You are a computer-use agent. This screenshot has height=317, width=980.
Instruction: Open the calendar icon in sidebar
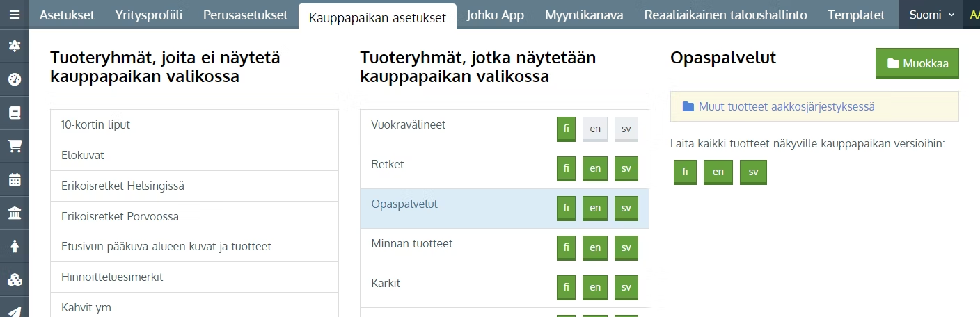tap(14, 179)
